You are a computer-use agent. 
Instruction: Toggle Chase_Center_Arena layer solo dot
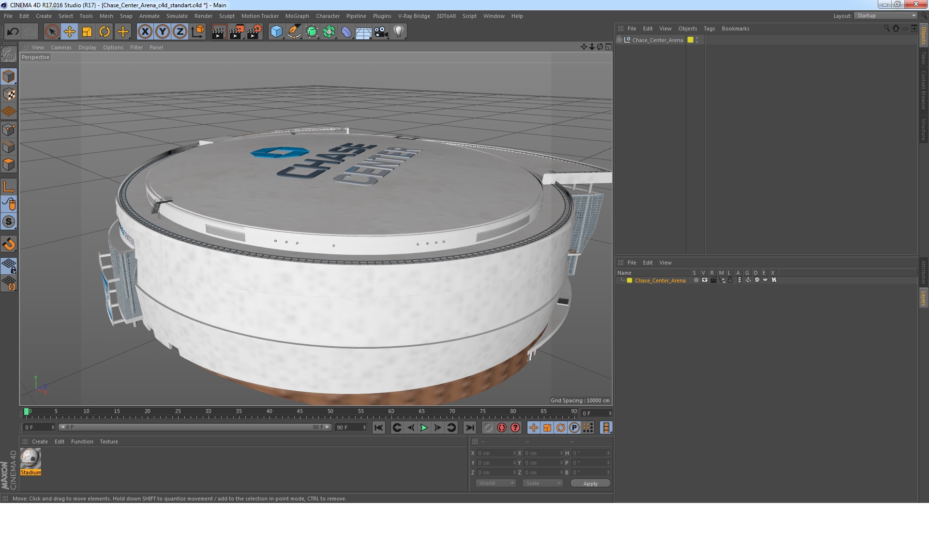(x=696, y=280)
